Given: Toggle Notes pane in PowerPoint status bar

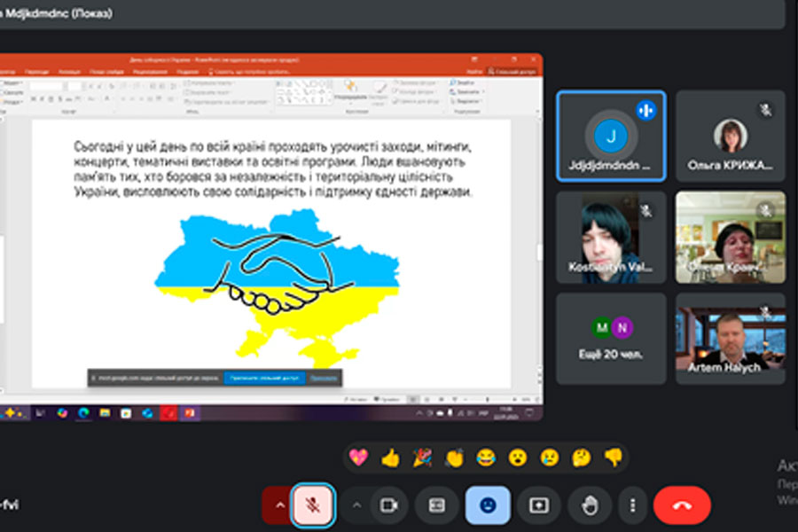Looking at the screenshot, I should (356, 399).
